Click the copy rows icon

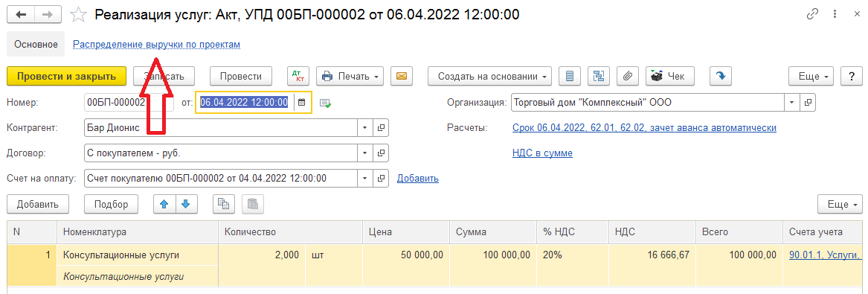(224, 204)
